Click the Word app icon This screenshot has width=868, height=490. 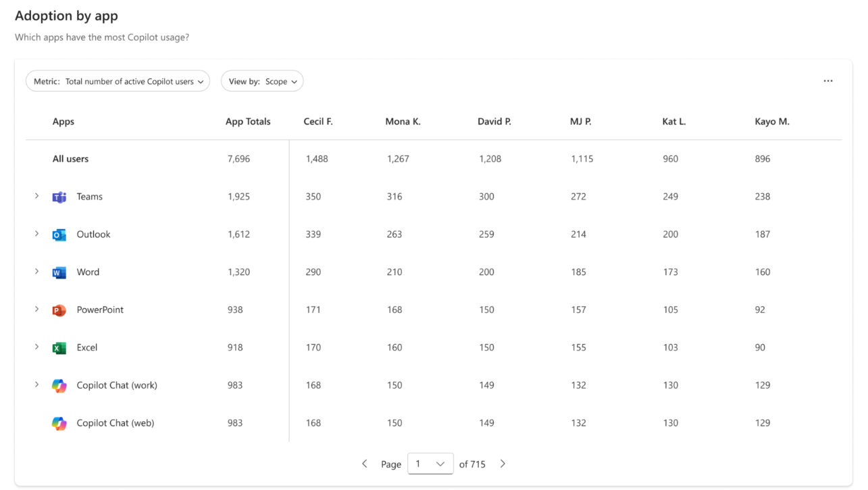[59, 273]
